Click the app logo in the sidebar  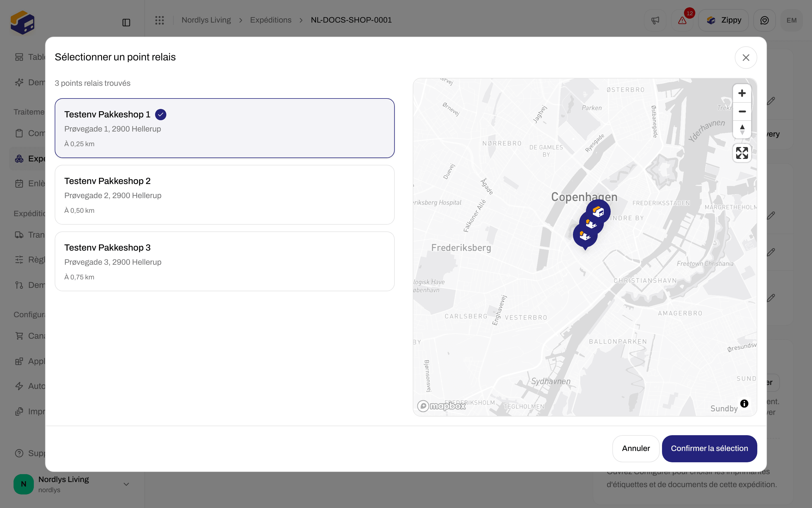(22, 22)
